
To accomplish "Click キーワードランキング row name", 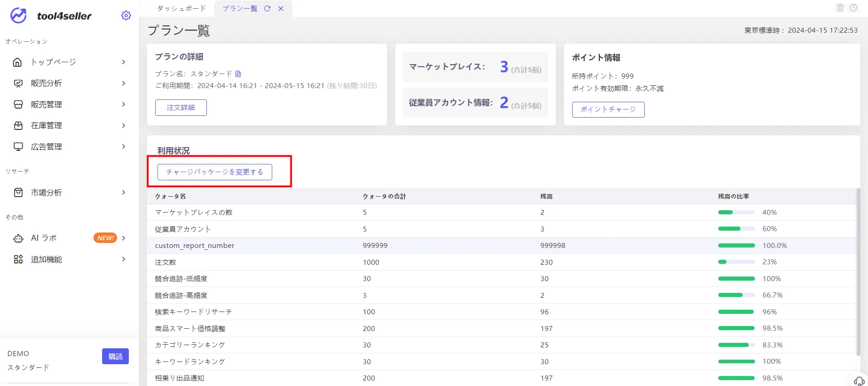I will point(190,361).
